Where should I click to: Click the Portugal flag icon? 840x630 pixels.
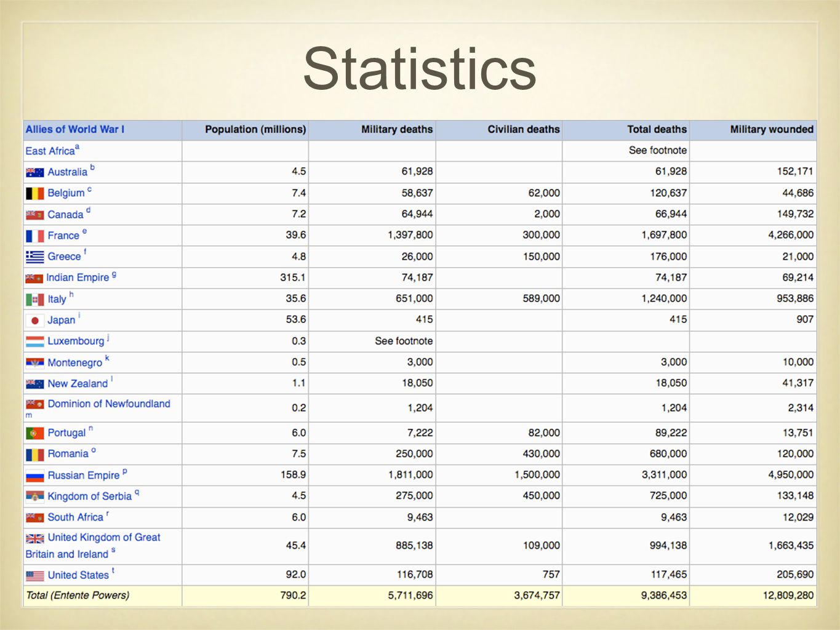pos(34,433)
